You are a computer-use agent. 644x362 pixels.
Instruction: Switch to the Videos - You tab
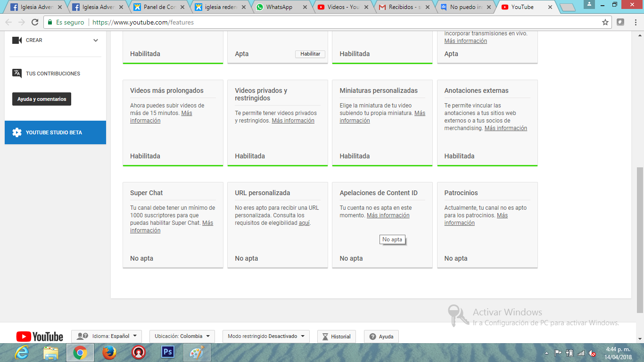pyautogui.click(x=343, y=7)
